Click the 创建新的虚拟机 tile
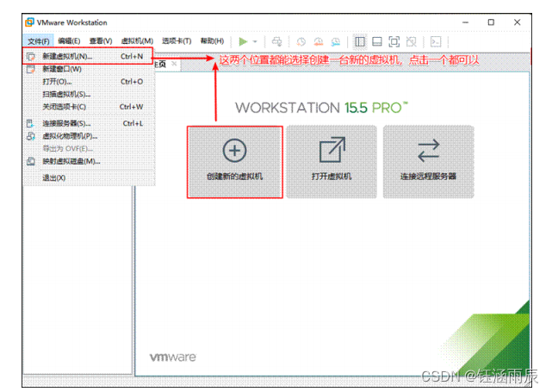This screenshot has height=392, width=552. tap(235, 162)
